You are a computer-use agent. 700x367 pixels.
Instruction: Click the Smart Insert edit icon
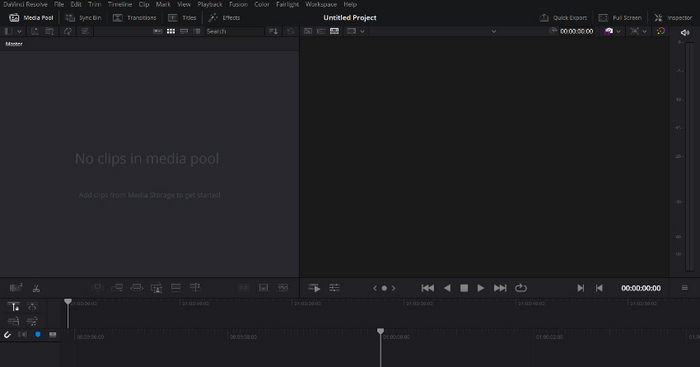click(x=97, y=288)
